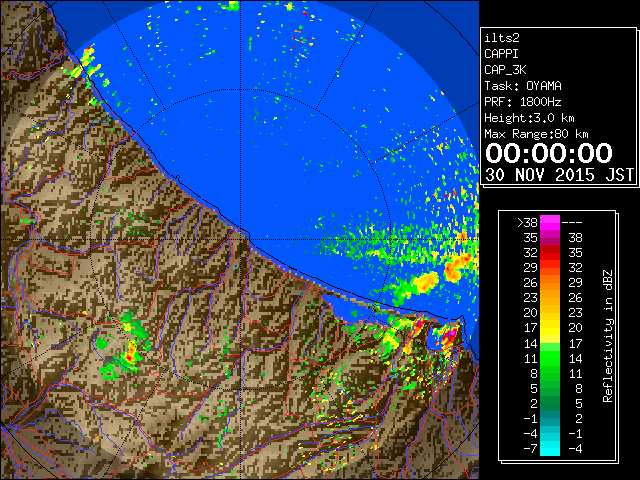
Task: Select the date text 30 NOV 2015 JST
Action: [559, 175]
